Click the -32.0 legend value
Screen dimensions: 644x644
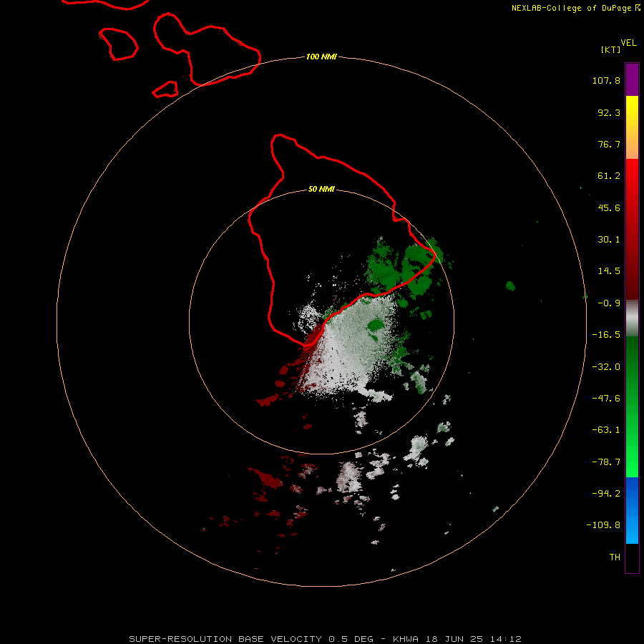pyautogui.click(x=606, y=367)
